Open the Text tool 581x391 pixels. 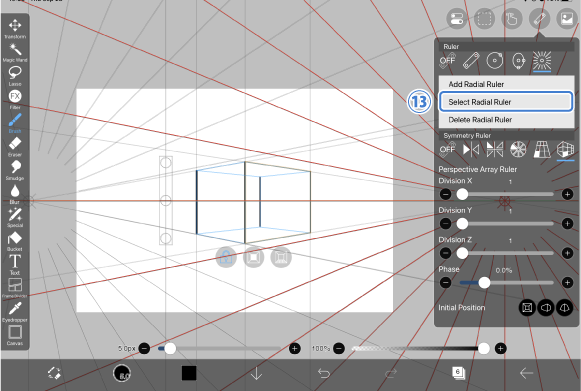15,264
